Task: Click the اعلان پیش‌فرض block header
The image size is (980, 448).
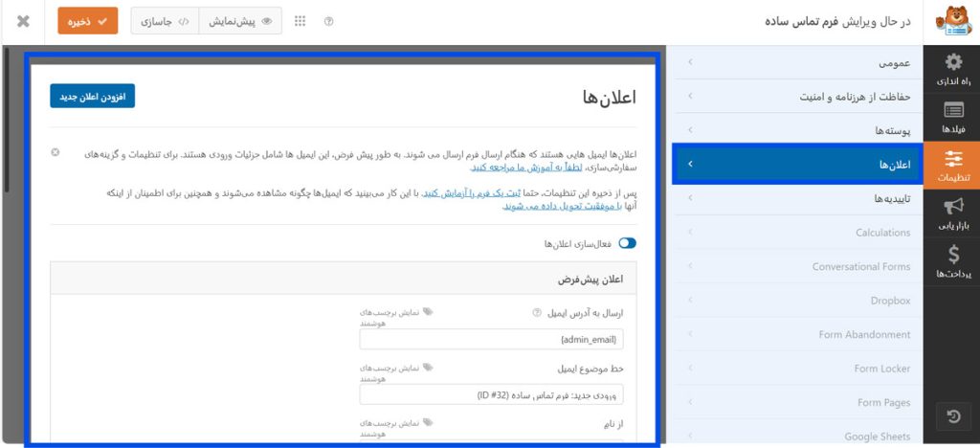Action: tap(344, 279)
